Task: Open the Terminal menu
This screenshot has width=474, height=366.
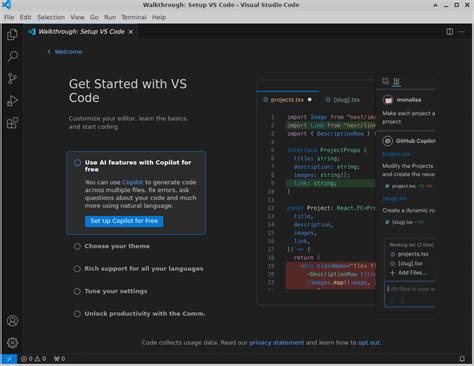Action: (134, 17)
